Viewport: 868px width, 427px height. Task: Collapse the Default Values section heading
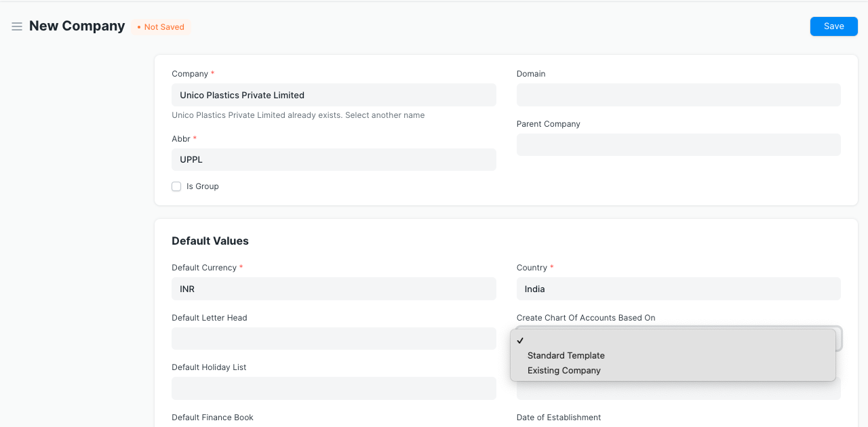[210, 241]
